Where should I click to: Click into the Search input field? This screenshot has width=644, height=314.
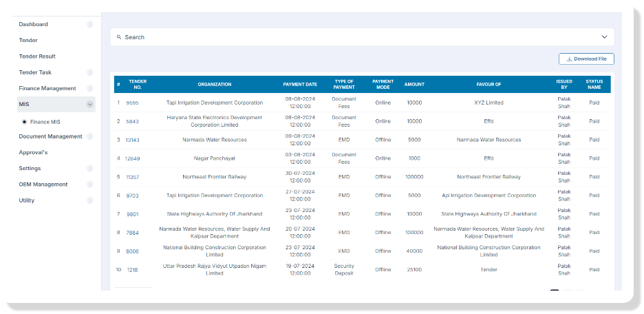tap(344, 37)
